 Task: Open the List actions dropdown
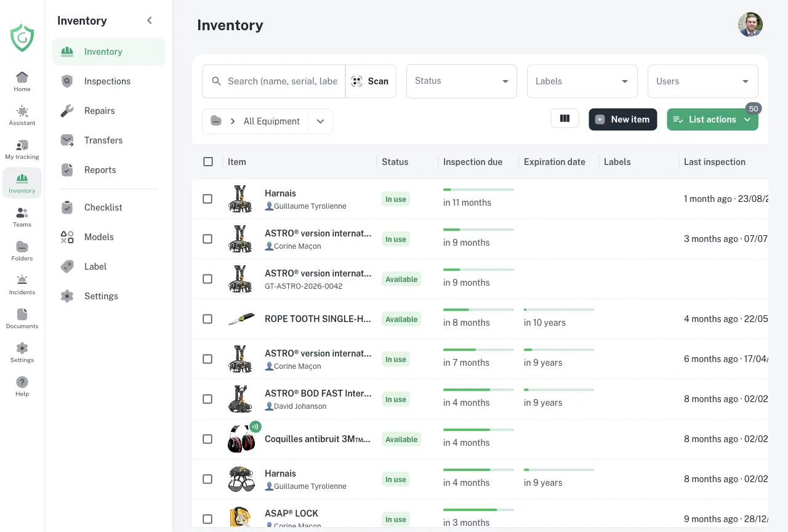pyautogui.click(x=712, y=119)
